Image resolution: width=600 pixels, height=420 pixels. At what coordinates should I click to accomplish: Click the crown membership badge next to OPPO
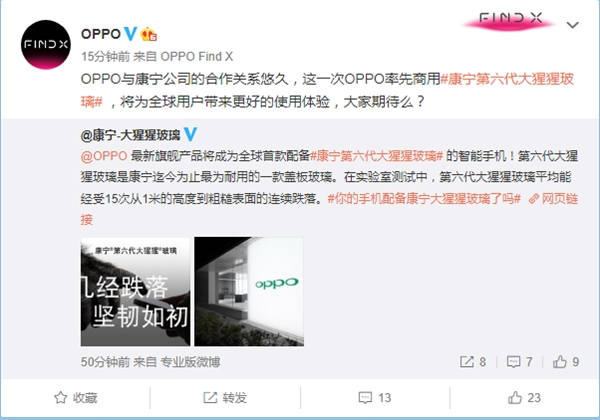pos(148,34)
